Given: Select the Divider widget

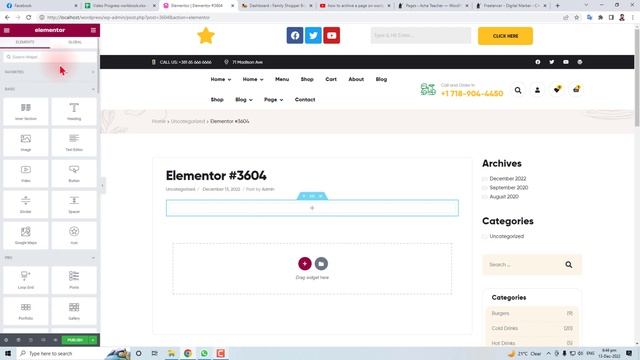Looking at the screenshot, I should point(26,204).
